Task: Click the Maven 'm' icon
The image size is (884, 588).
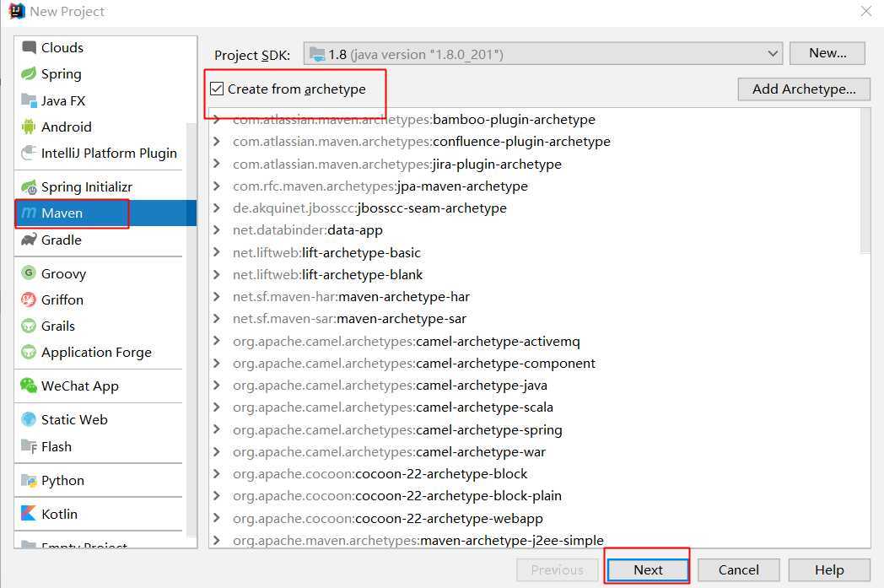Action: coord(29,213)
